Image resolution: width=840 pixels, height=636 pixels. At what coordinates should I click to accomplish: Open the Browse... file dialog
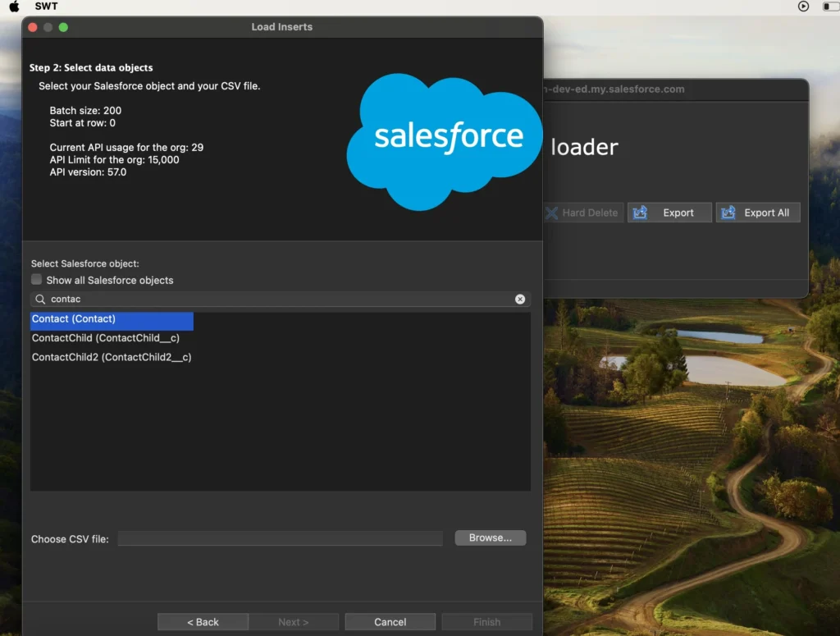tap(491, 538)
